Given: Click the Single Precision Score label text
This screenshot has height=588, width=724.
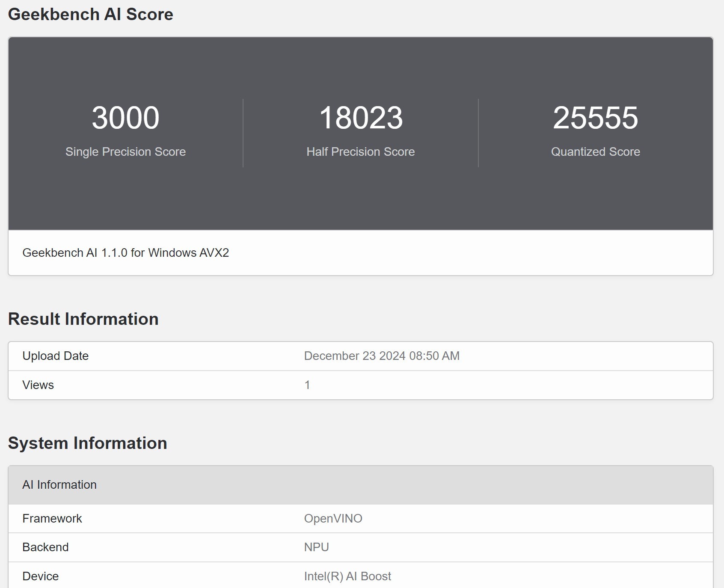Looking at the screenshot, I should pyautogui.click(x=126, y=151).
